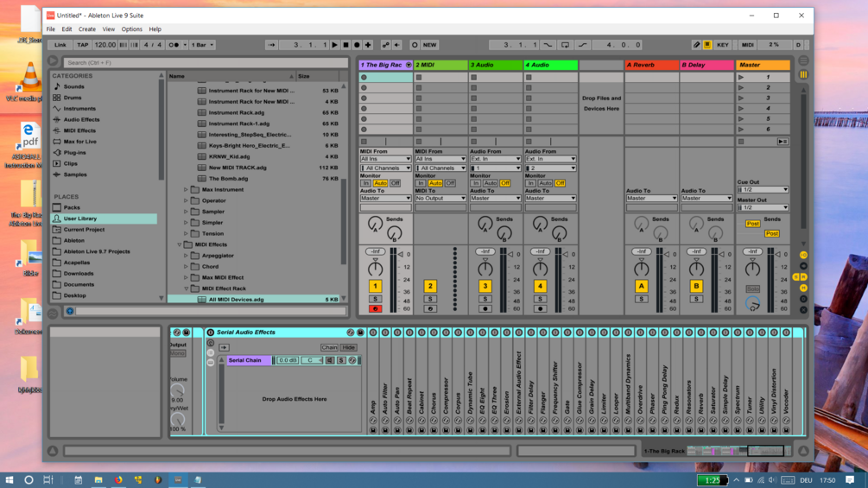Open the File menu

coord(51,29)
